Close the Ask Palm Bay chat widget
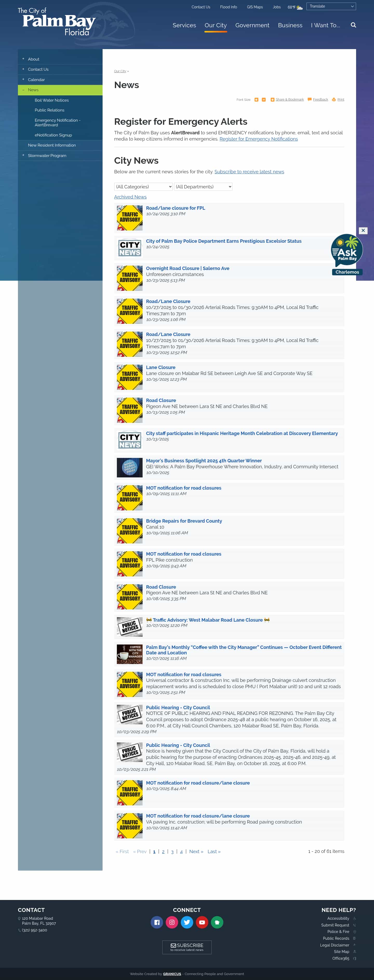 point(363,231)
